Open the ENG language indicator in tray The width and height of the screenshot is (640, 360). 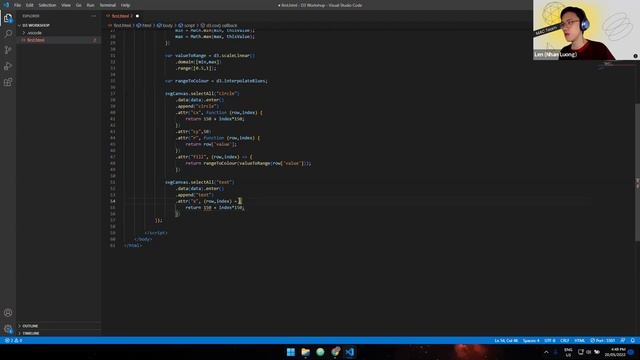tap(568, 352)
